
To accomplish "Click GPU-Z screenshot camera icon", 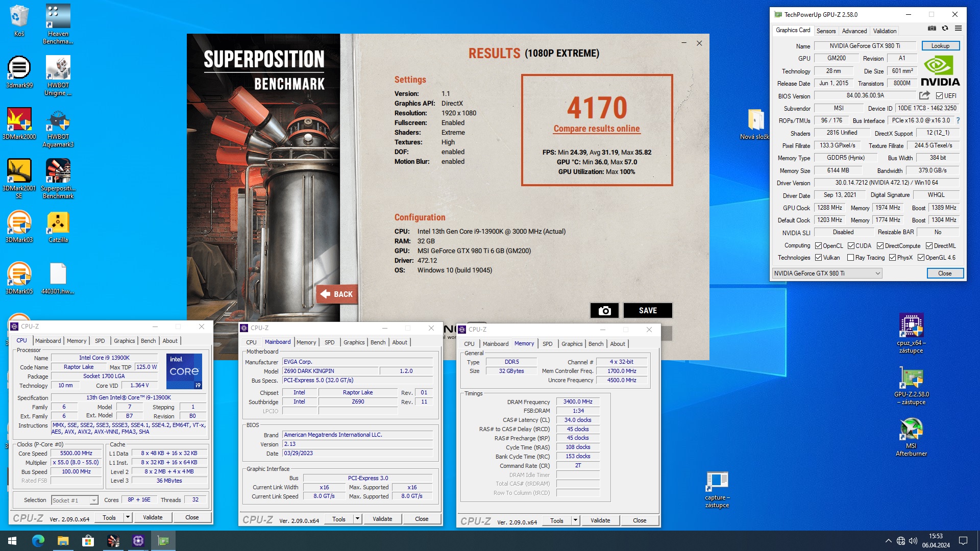I will coord(932,29).
